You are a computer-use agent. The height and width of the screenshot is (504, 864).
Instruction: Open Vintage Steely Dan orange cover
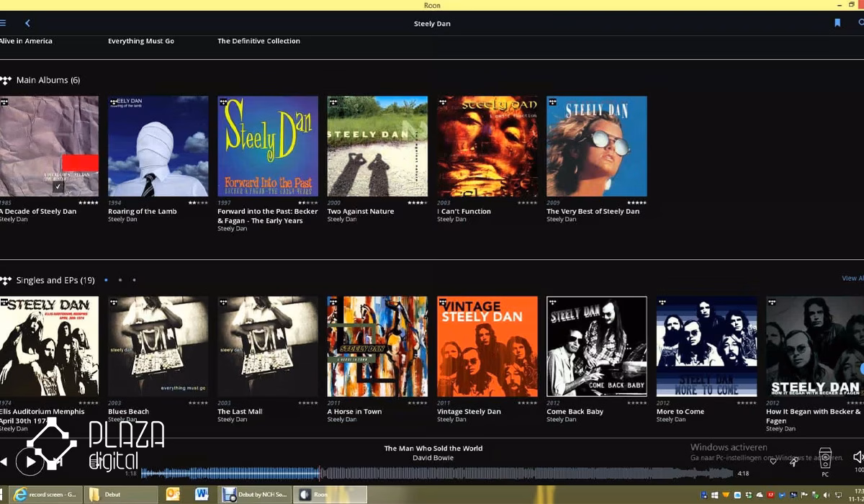[487, 346]
